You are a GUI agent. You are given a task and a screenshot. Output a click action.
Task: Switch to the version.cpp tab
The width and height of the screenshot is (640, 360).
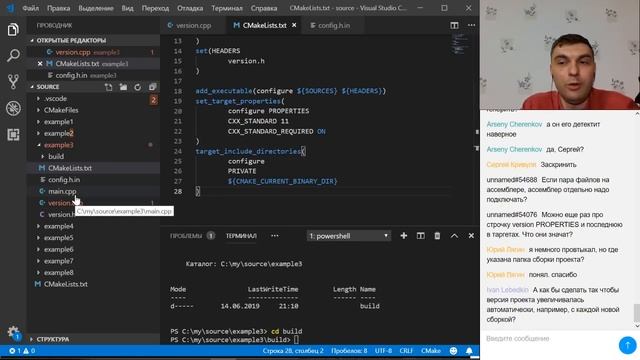(x=193, y=25)
